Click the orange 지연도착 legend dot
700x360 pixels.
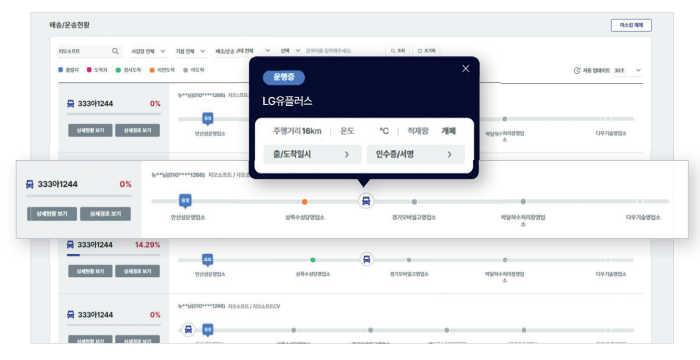pyautogui.click(x=152, y=70)
